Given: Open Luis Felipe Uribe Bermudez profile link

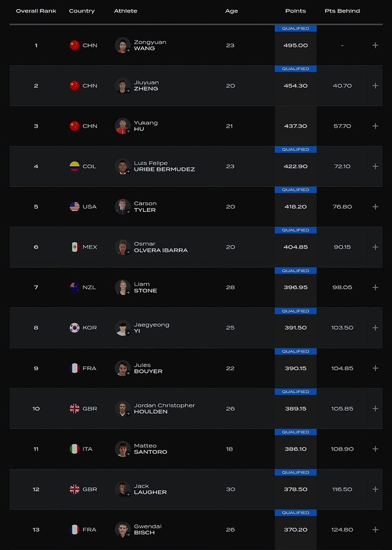Looking at the screenshot, I should [155, 166].
